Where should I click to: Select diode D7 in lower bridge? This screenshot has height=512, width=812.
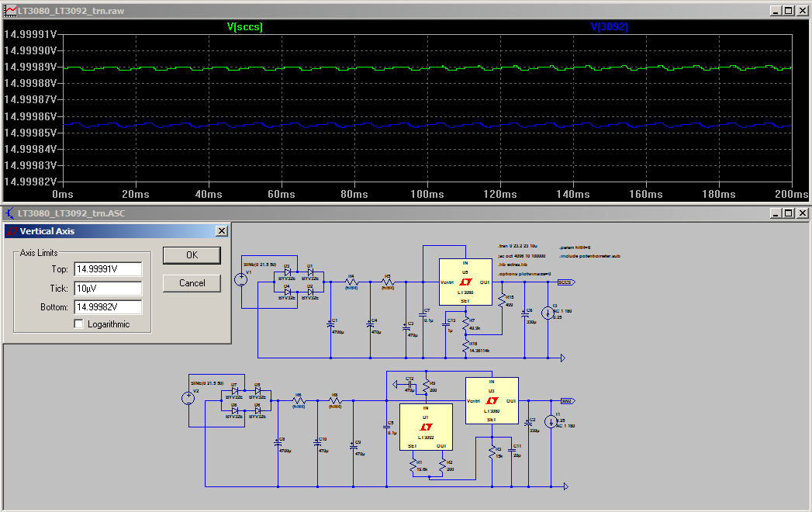[234, 391]
